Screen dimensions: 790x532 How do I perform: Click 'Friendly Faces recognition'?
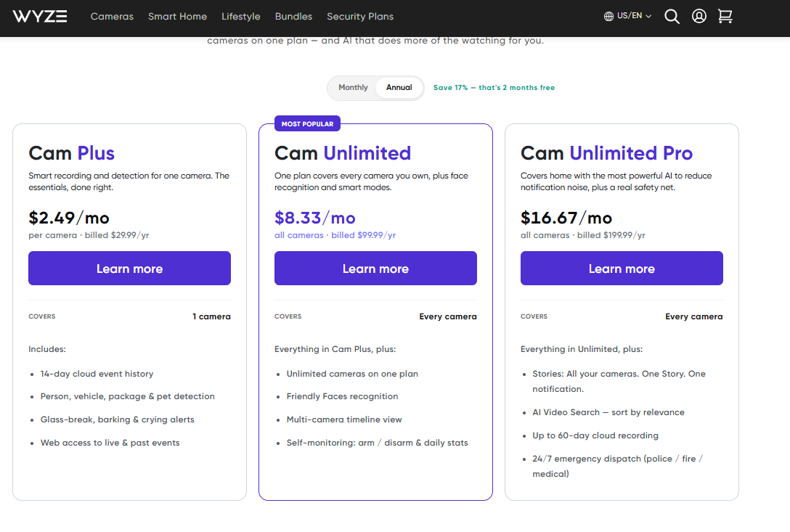342,396
